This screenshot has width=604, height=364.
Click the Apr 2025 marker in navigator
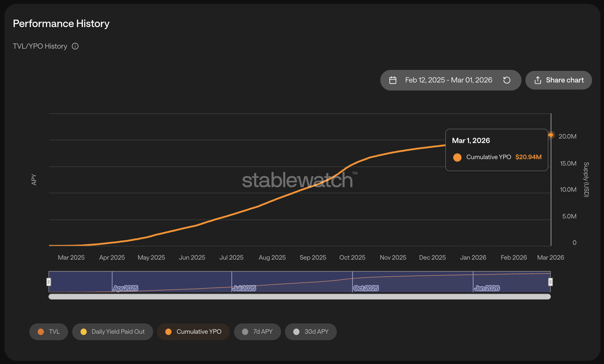pos(125,288)
